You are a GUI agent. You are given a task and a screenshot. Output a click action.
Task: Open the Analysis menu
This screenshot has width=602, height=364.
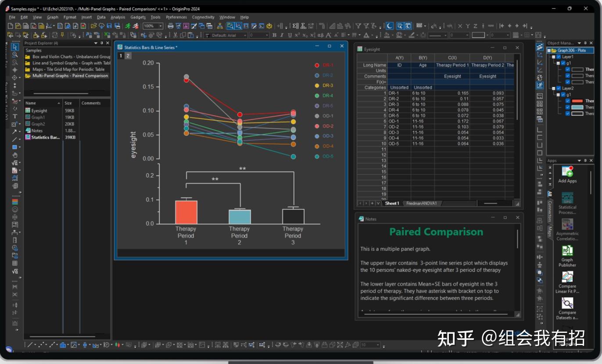[118, 17]
